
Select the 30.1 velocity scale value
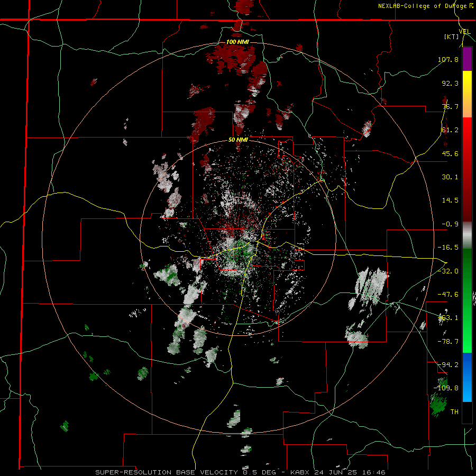[x=450, y=177]
